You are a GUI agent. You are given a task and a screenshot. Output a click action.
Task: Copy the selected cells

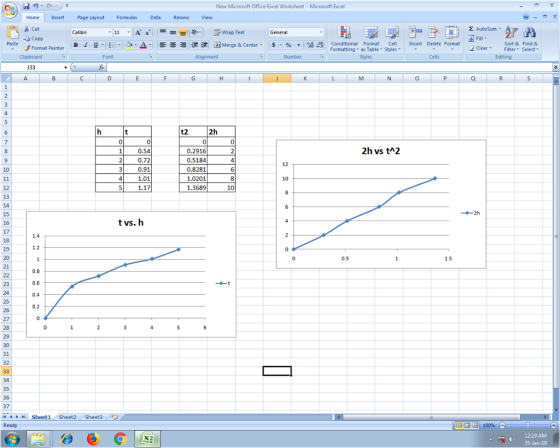tap(33, 38)
